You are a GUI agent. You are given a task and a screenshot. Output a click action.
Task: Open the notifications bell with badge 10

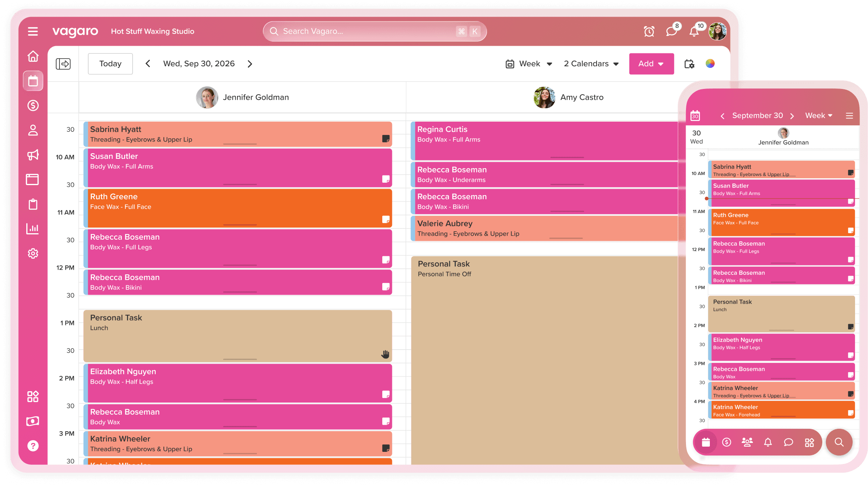coord(694,31)
